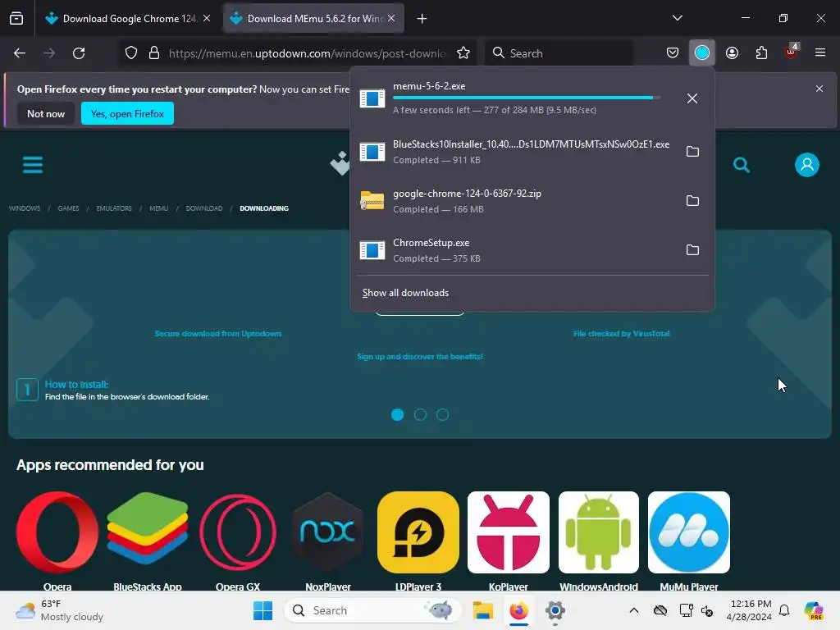840x630 pixels.
Task: Click the site security padlock icon
Action: tap(154, 53)
